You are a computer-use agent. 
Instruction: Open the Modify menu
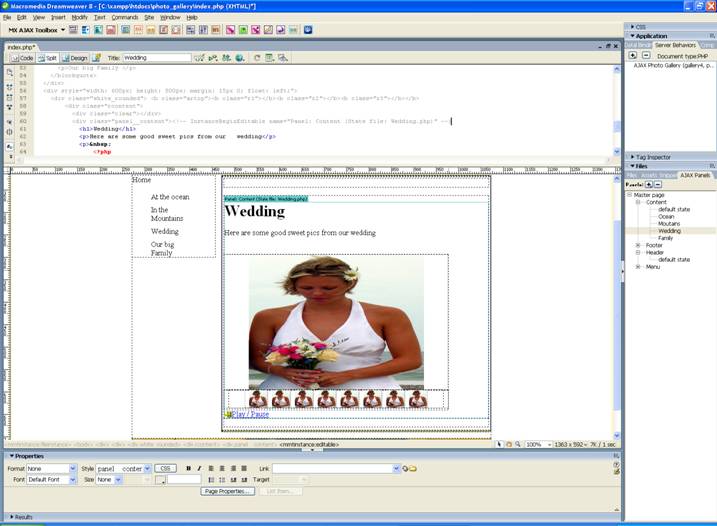pos(80,17)
